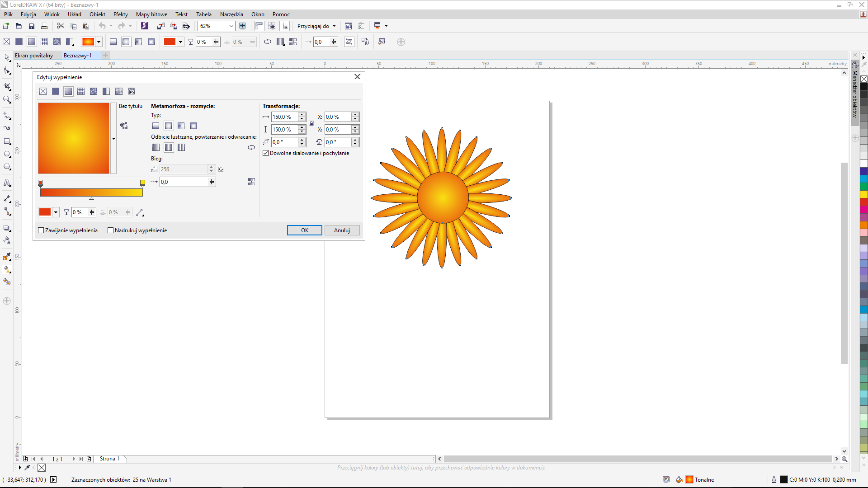Expand the 62% zoom level dropdown

click(231, 26)
